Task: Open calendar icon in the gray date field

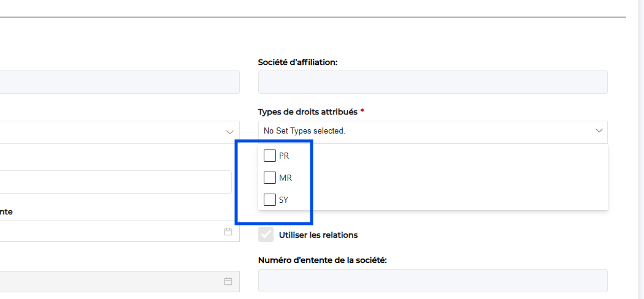Action: click(x=228, y=281)
